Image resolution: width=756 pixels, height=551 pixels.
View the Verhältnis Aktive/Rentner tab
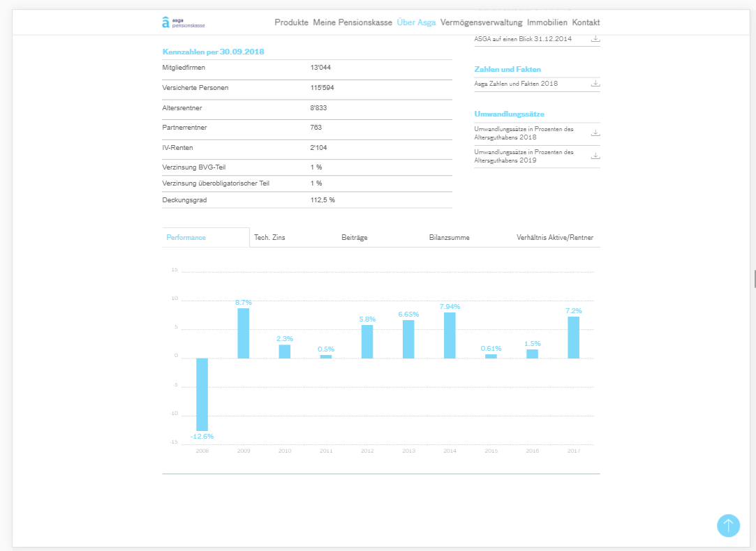(555, 238)
